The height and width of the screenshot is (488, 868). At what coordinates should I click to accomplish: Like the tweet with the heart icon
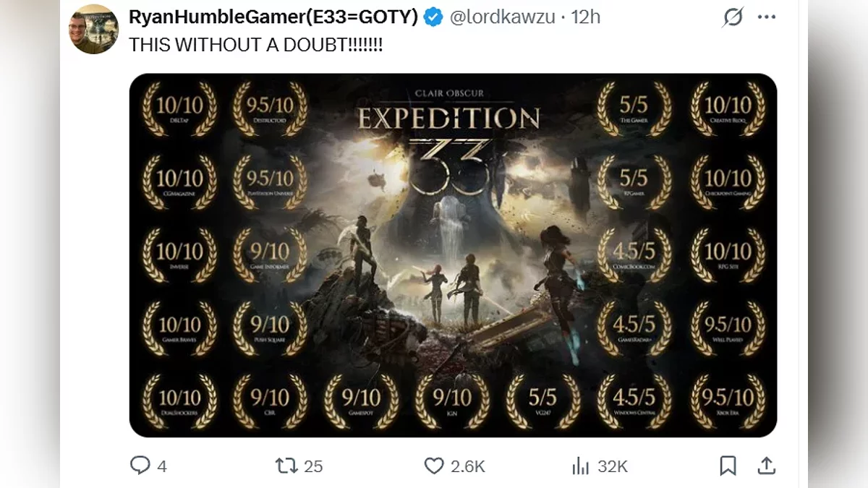click(433, 466)
